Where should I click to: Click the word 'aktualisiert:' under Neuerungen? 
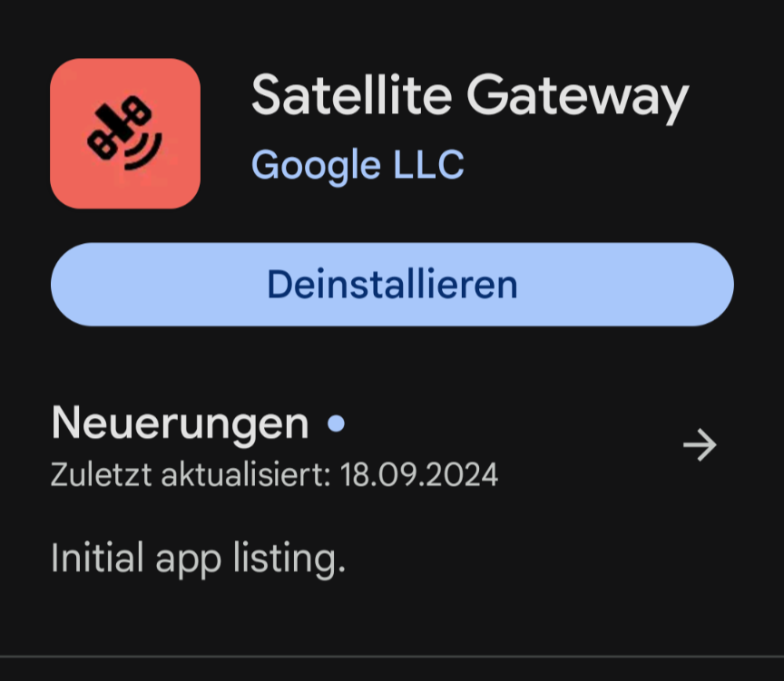[245, 474]
